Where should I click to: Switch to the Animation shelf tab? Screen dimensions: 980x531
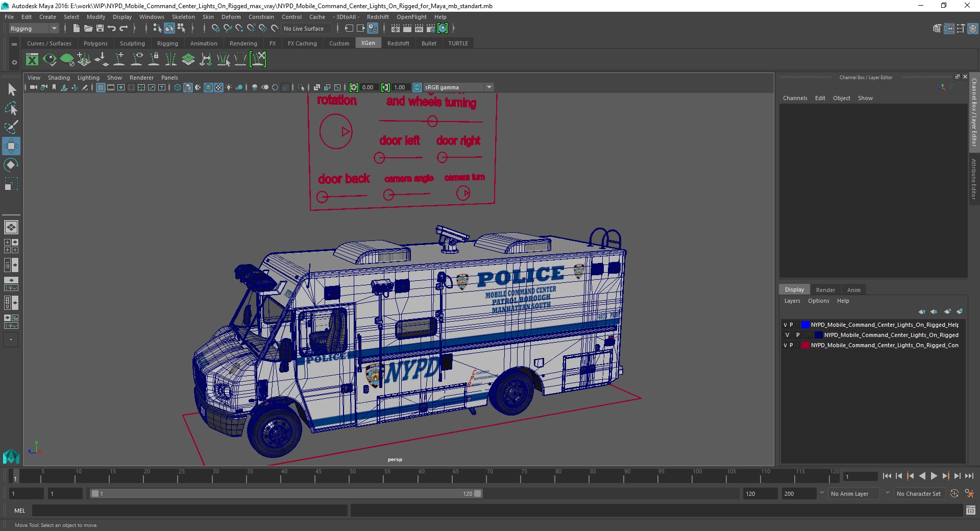(204, 43)
